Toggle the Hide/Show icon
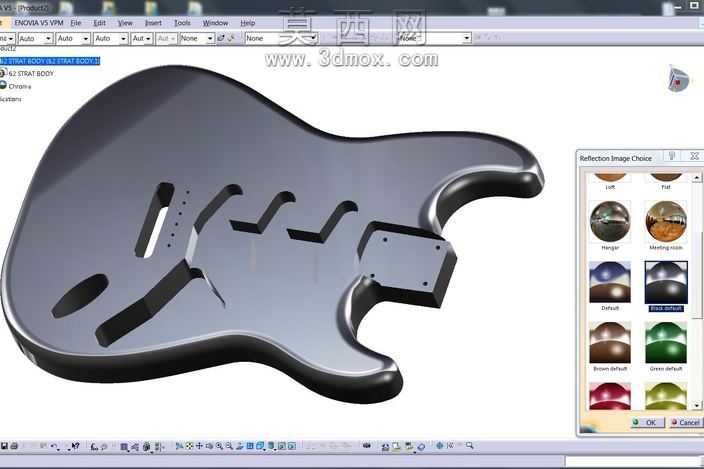Image resolution: width=704 pixels, height=469 pixels. point(282,446)
